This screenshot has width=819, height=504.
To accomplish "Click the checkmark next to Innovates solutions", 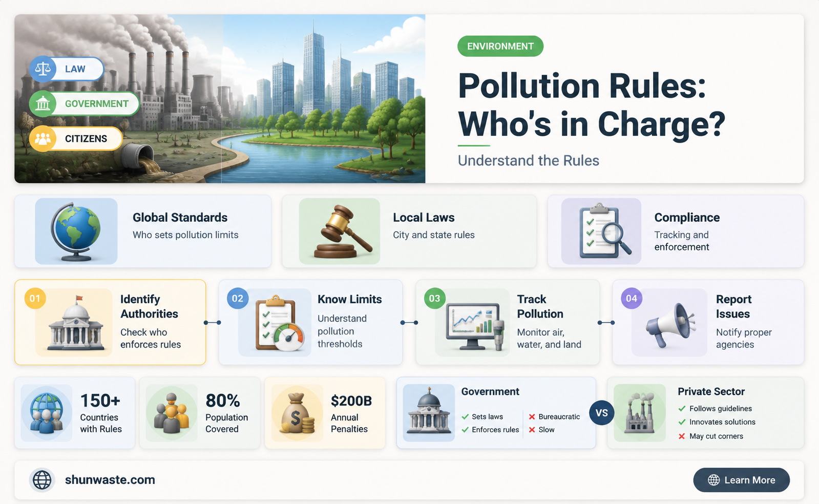I will (x=682, y=422).
